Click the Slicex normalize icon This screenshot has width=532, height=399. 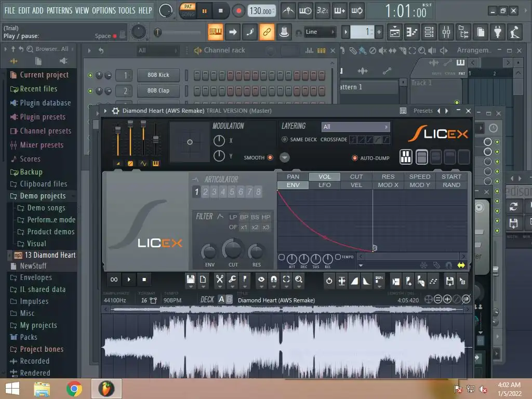click(342, 281)
